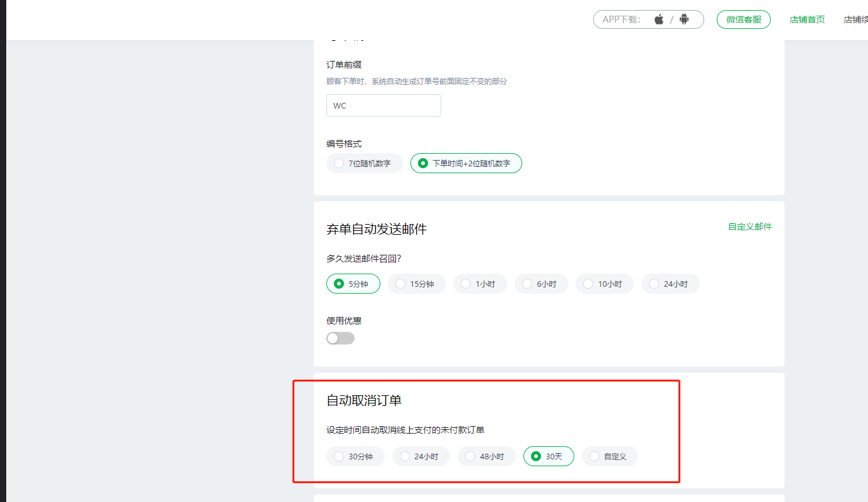Select 24小时 email recall time
Screen dimensions: 868x502
[x=670, y=284]
